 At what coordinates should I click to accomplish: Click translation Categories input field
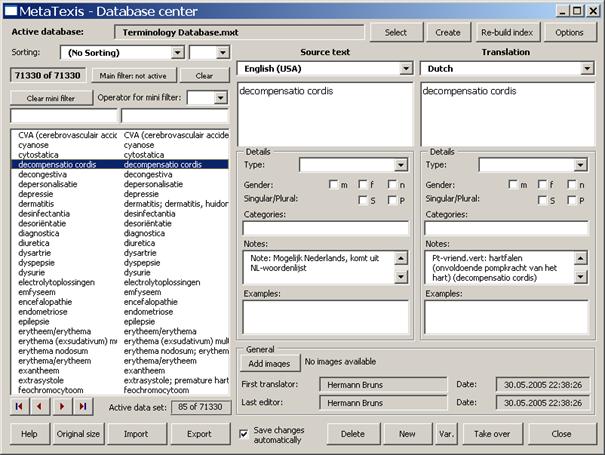(x=506, y=228)
